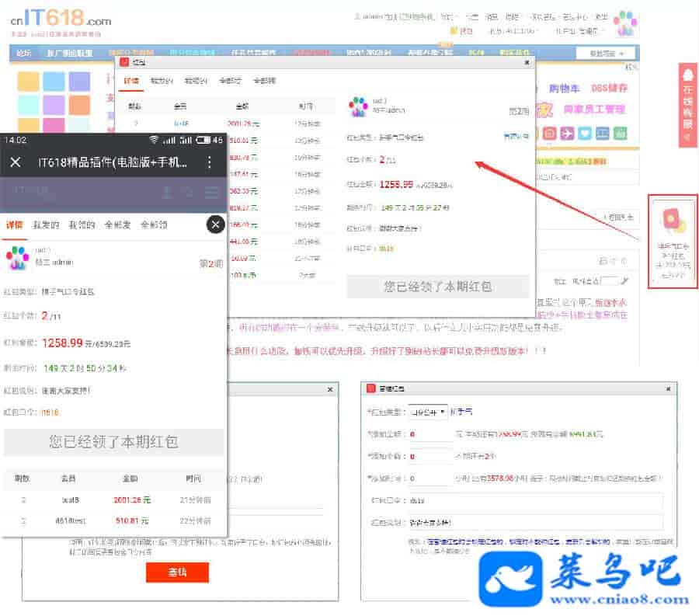Click member test8 in mobile records list

71,500
